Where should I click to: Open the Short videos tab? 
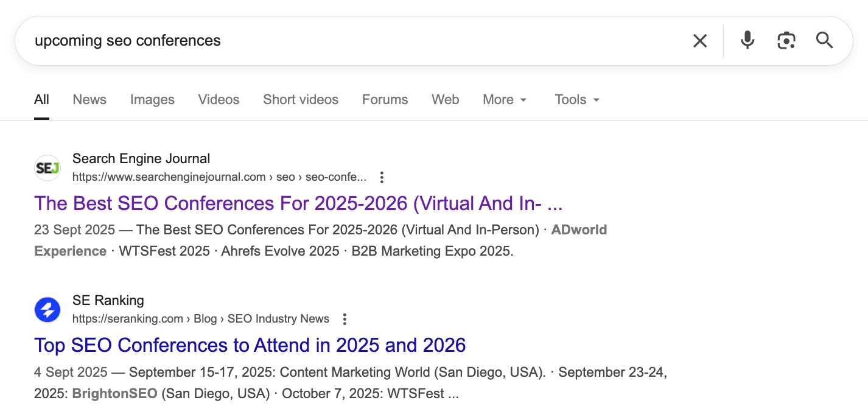(x=301, y=100)
